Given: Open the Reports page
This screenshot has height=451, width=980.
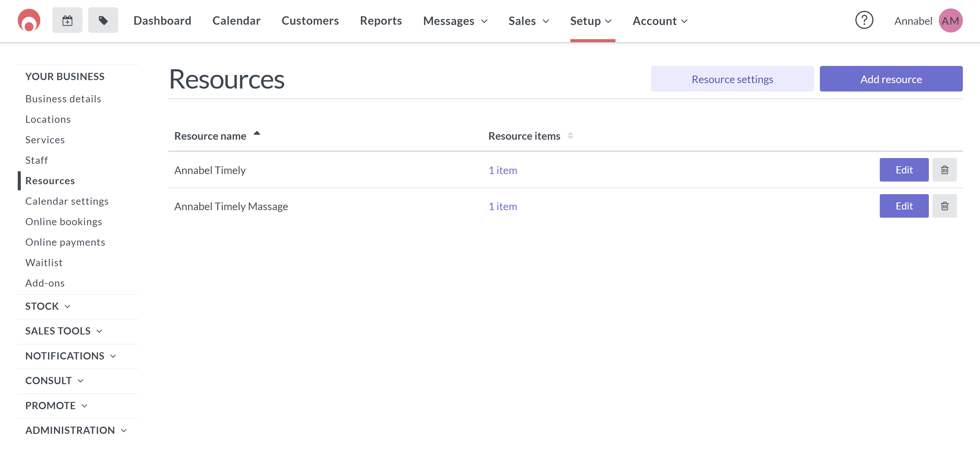Looking at the screenshot, I should click(381, 20).
